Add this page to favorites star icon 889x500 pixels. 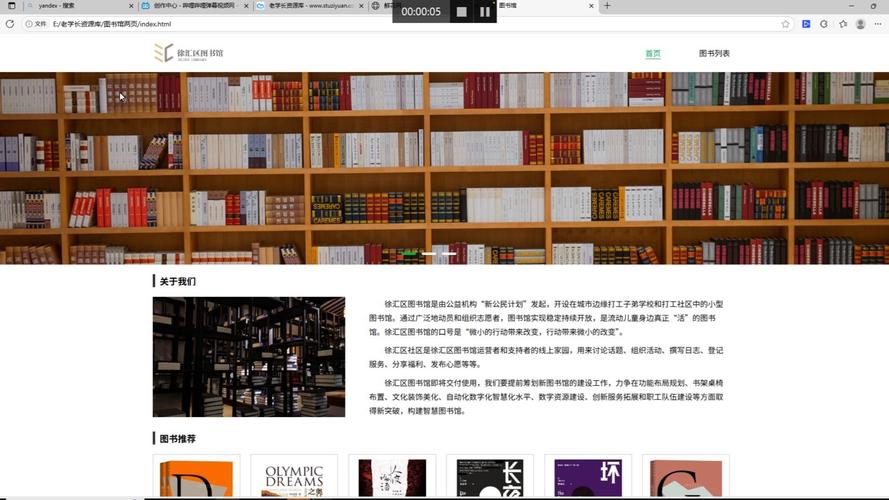coord(785,24)
